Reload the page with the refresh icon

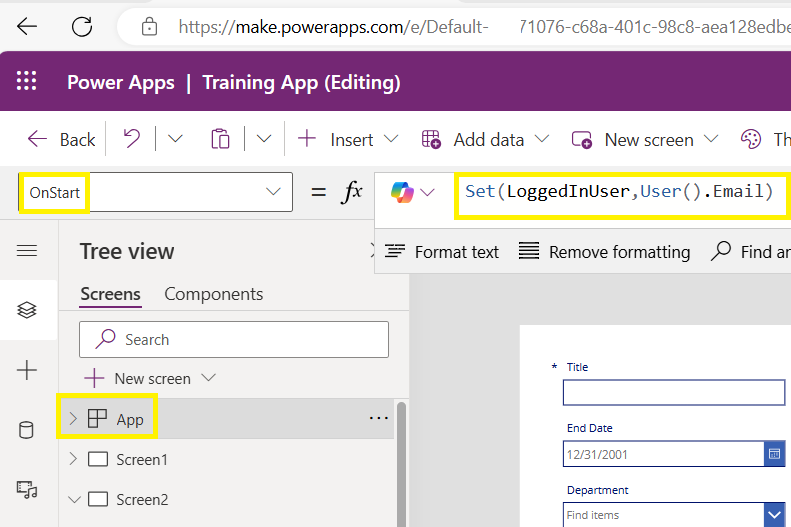coord(82,26)
